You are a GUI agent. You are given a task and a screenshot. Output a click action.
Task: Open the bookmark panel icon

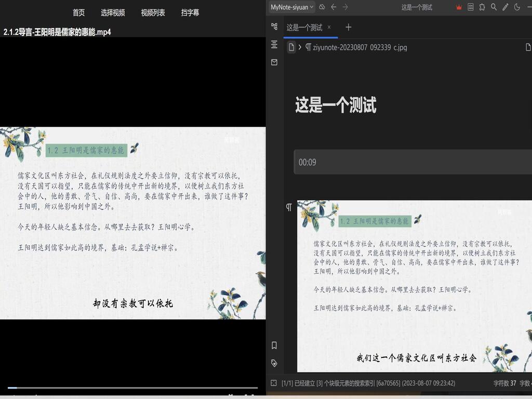(274, 345)
